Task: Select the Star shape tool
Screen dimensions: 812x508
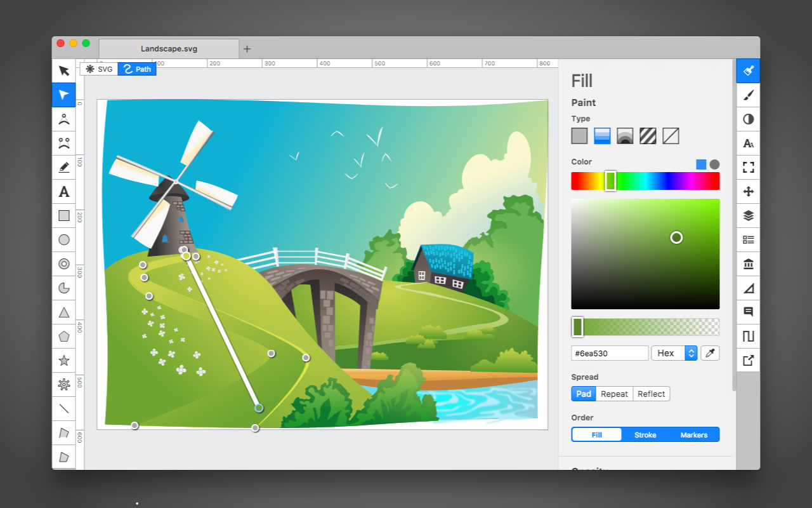Action: [x=63, y=360]
